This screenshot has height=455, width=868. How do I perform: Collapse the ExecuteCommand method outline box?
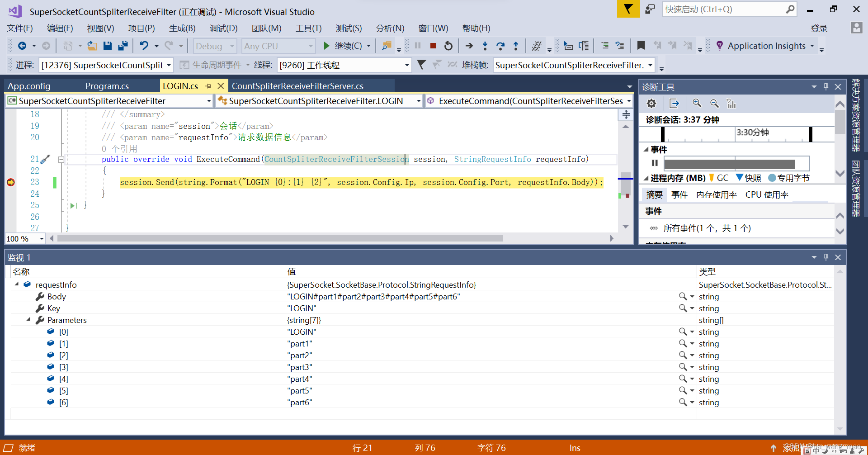click(61, 159)
